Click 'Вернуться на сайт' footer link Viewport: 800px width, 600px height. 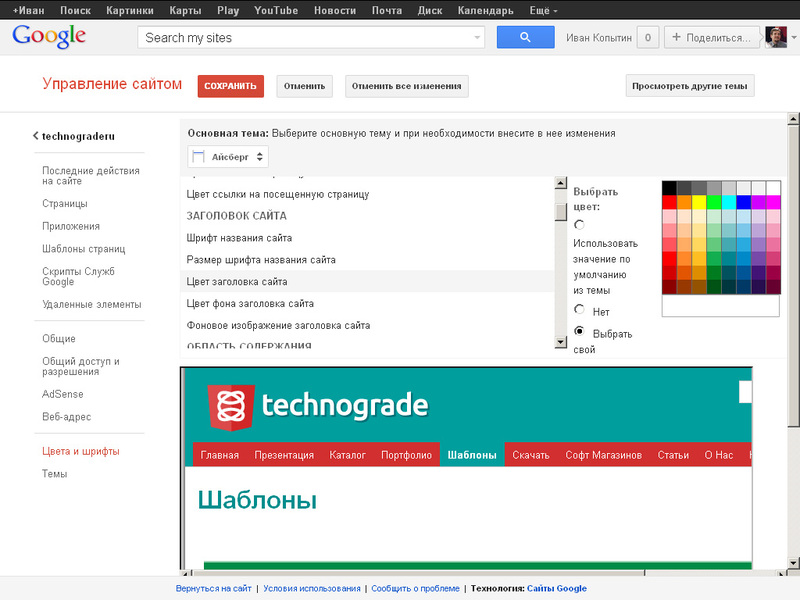[x=213, y=588]
